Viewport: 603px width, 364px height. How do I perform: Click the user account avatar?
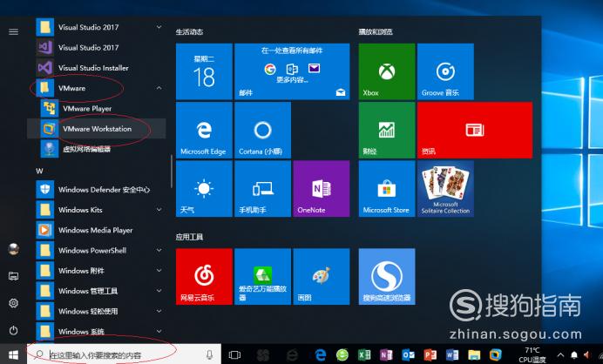tap(13, 249)
